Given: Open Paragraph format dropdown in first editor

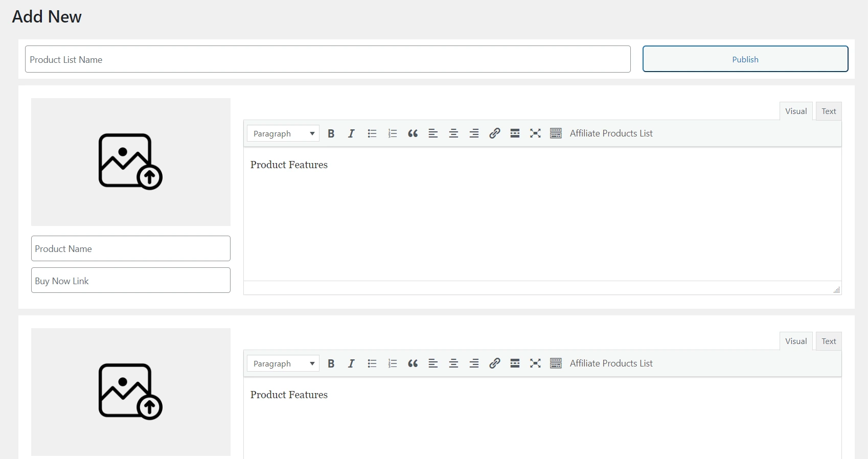Looking at the screenshot, I should pos(283,133).
